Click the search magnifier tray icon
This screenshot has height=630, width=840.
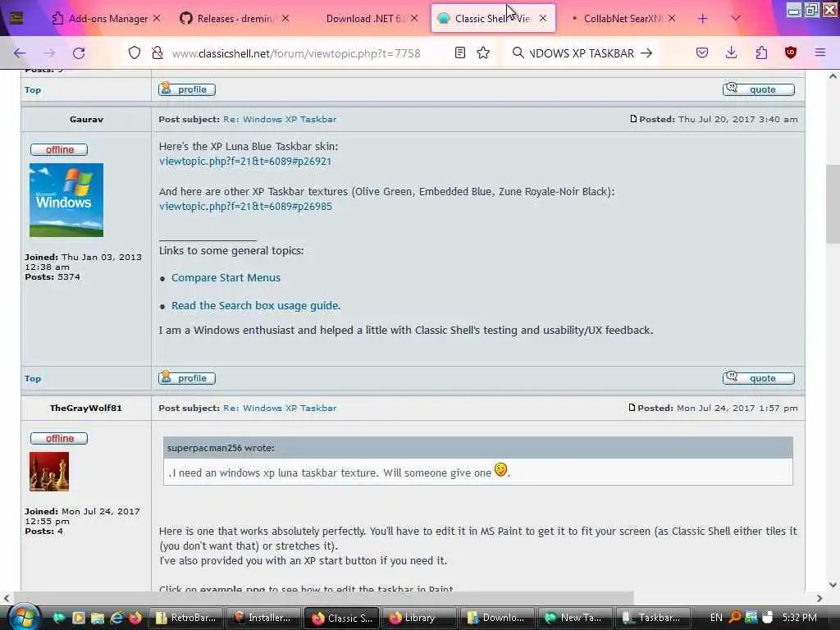click(735, 617)
